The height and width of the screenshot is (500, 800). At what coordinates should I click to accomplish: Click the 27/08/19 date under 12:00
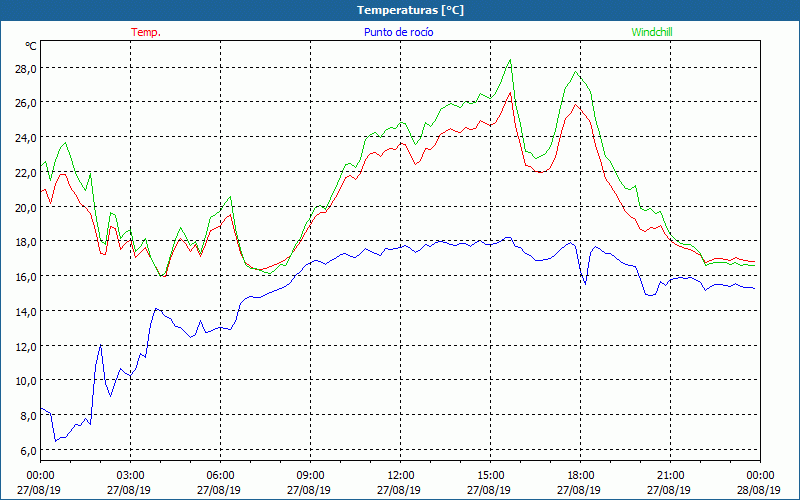[399, 490]
